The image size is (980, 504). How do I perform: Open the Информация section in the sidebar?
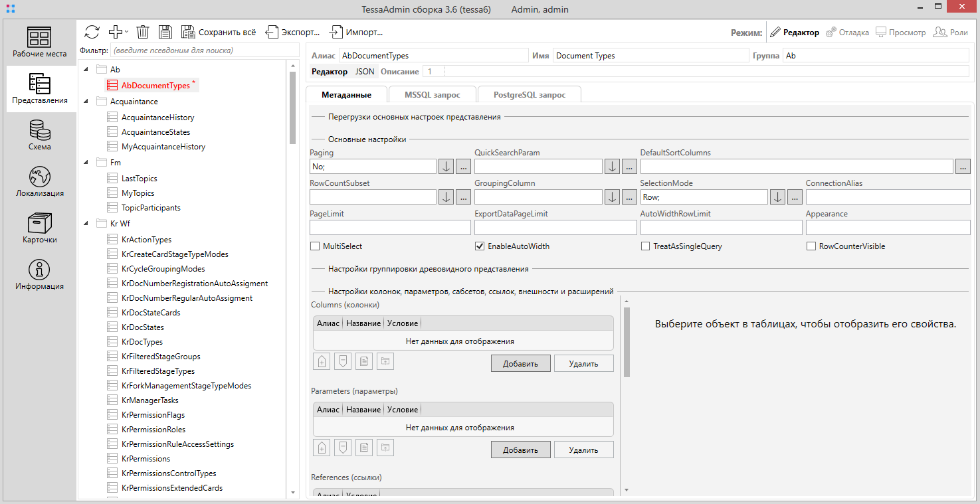(x=39, y=274)
